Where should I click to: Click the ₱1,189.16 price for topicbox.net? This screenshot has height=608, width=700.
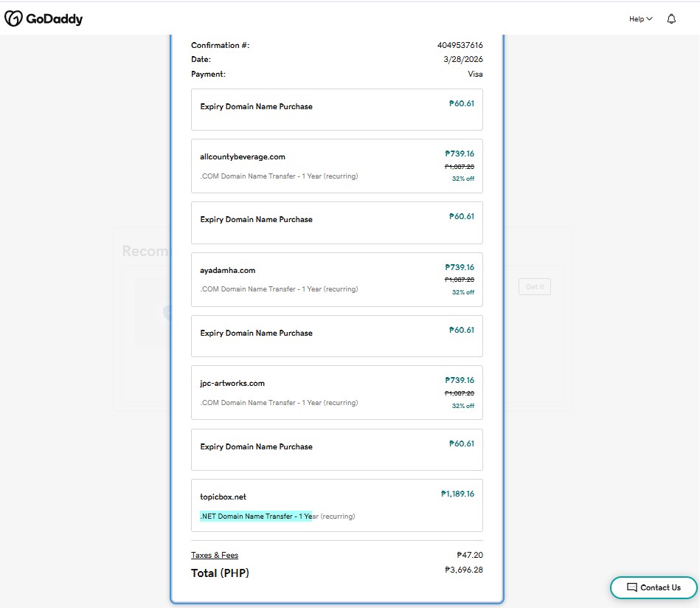[x=457, y=494]
